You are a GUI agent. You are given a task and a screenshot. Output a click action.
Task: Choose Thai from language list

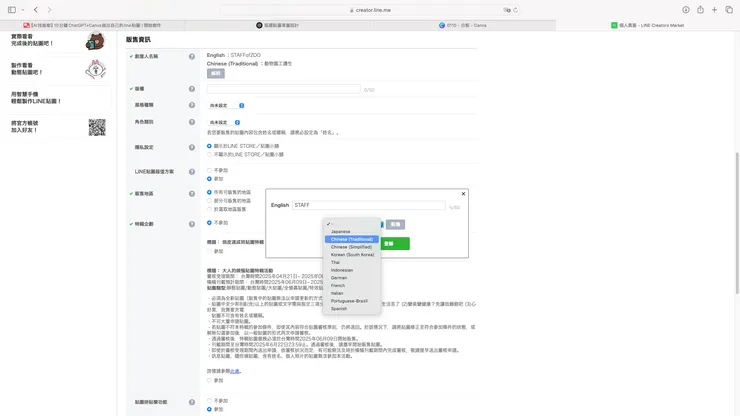point(352,262)
